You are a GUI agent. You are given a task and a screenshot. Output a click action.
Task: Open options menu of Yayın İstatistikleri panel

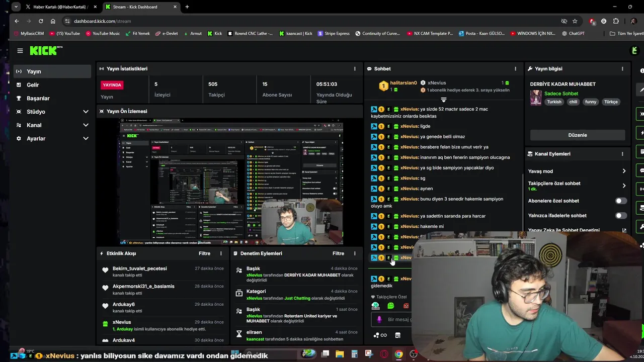click(x=355, y=69)
